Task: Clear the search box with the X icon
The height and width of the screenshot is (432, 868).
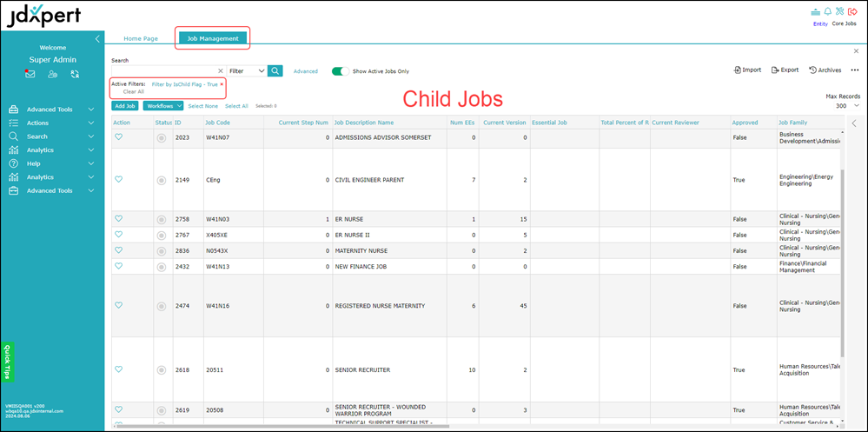Action: (220, 71)
